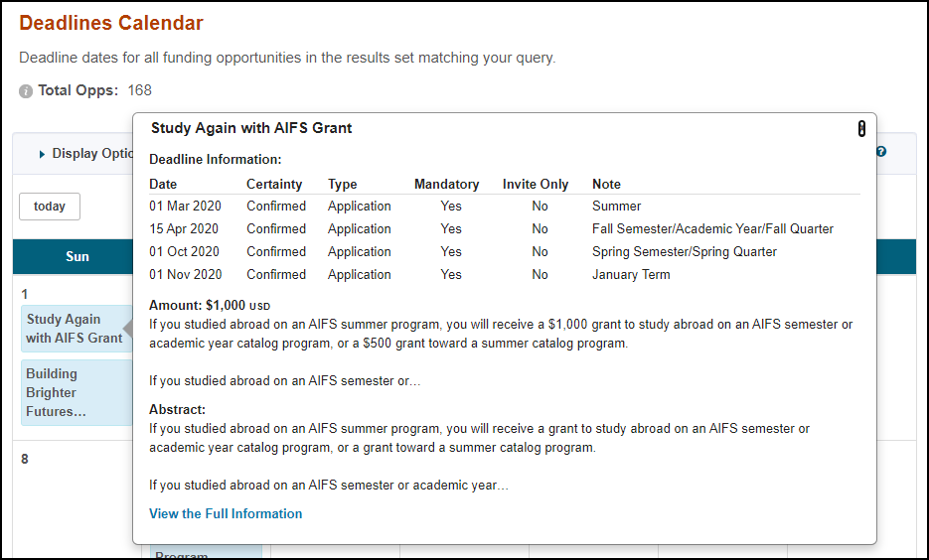Open the View the Full Information link
The image size is (929, 560).
pos(226,513)
